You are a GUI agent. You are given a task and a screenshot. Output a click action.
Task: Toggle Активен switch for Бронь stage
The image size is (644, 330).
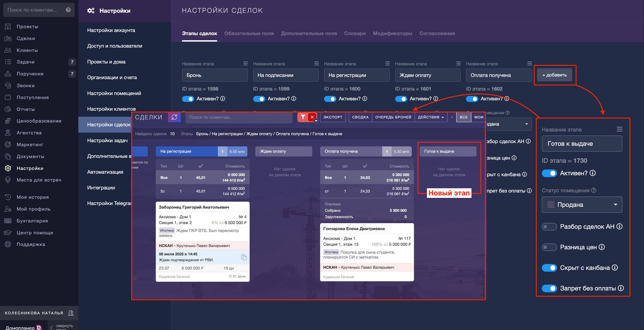[x=188, y=99]
